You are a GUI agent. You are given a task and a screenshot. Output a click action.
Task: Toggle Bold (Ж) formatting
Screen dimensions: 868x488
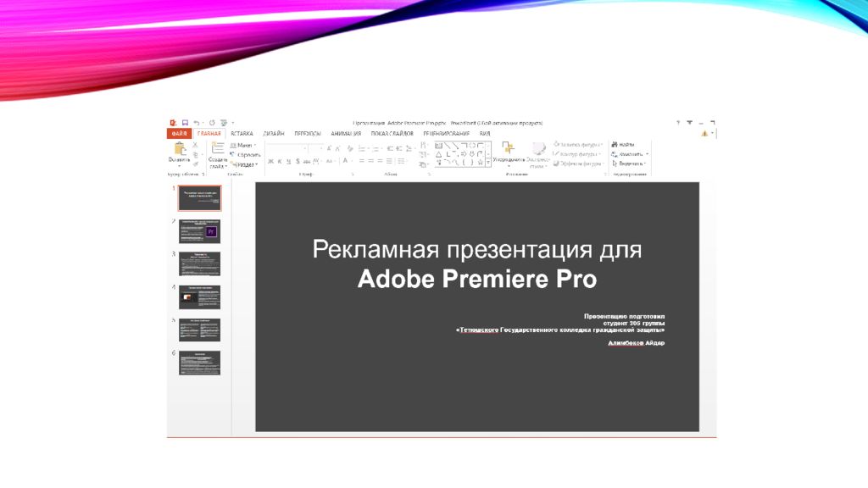[270, 161]
